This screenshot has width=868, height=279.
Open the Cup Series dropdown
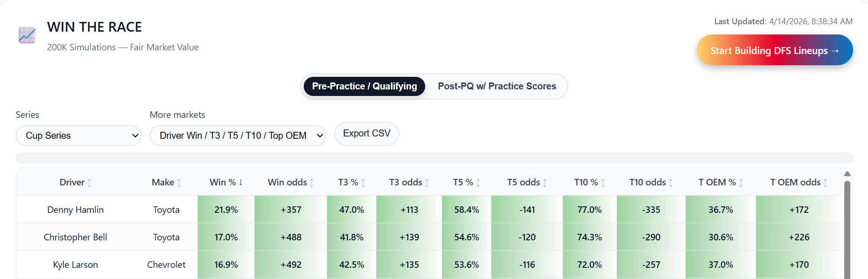click(79, 136)
